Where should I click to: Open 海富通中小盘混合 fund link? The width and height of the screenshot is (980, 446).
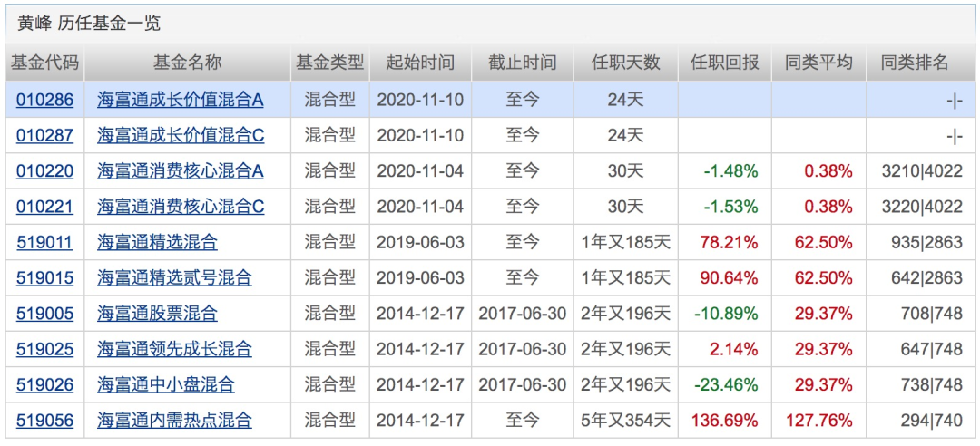pos(166,384)
